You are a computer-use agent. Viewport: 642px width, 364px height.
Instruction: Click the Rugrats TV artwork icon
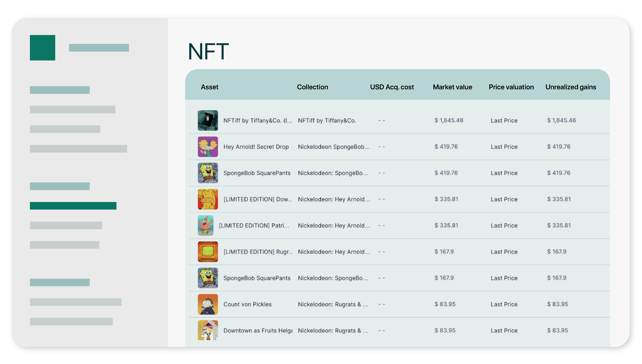tap(207, 251)
